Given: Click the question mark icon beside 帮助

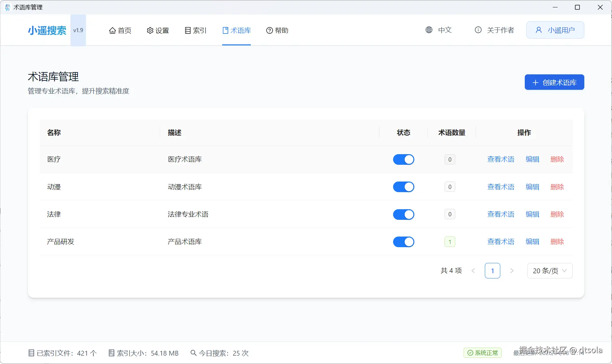Looking at the screenshot, I should coord(269,30).
